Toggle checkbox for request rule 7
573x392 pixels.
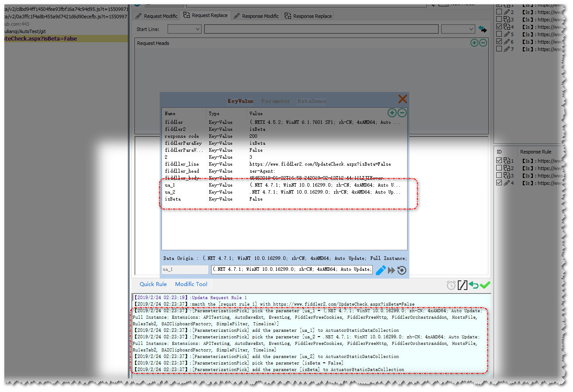tap(499, 49)
